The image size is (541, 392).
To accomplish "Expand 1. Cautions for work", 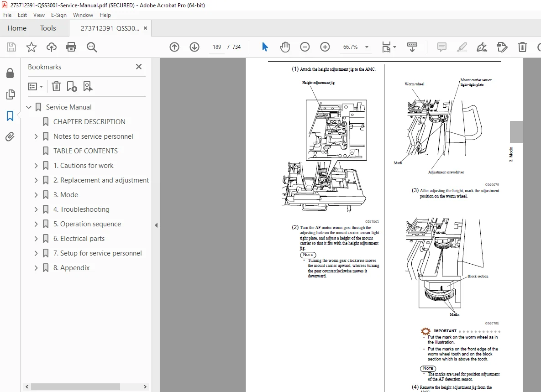I will [x=36, y=166].
